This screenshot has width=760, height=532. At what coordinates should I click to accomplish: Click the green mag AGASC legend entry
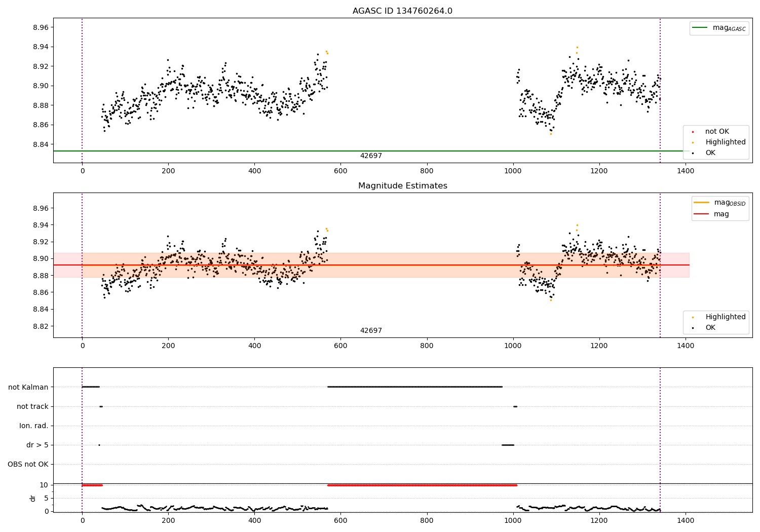point(719,28)
